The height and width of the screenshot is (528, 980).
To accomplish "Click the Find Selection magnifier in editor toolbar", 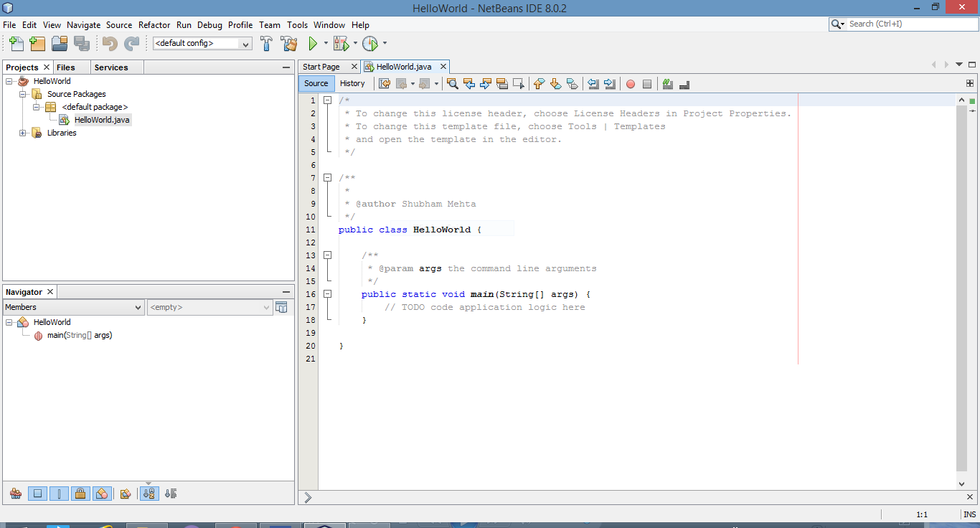I will tap(452, 84).
